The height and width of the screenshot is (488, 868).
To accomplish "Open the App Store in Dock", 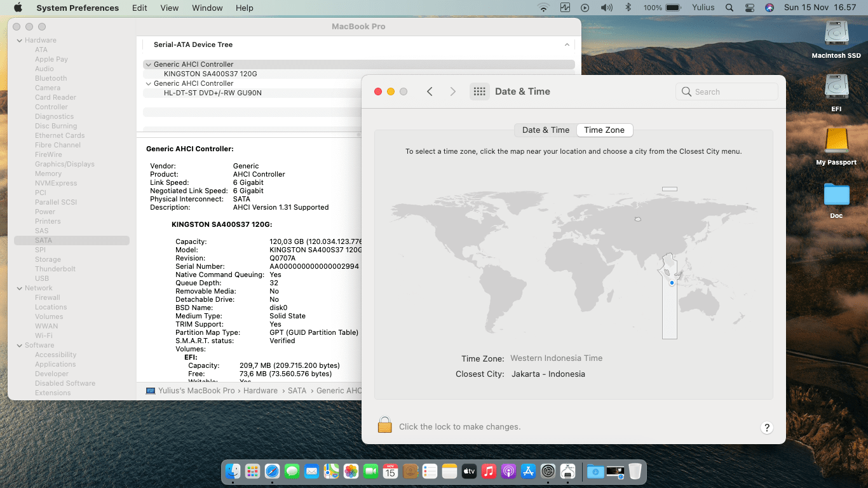I will (528, 471).
